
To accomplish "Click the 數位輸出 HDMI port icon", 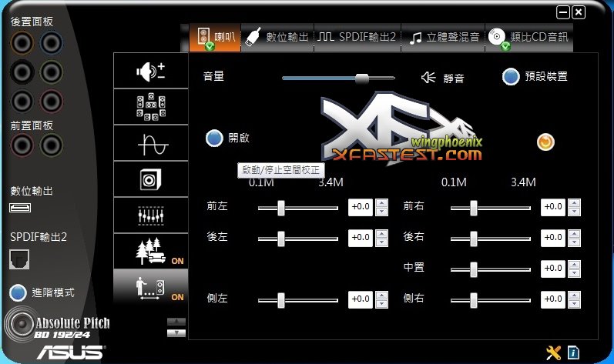I will 20,208.
